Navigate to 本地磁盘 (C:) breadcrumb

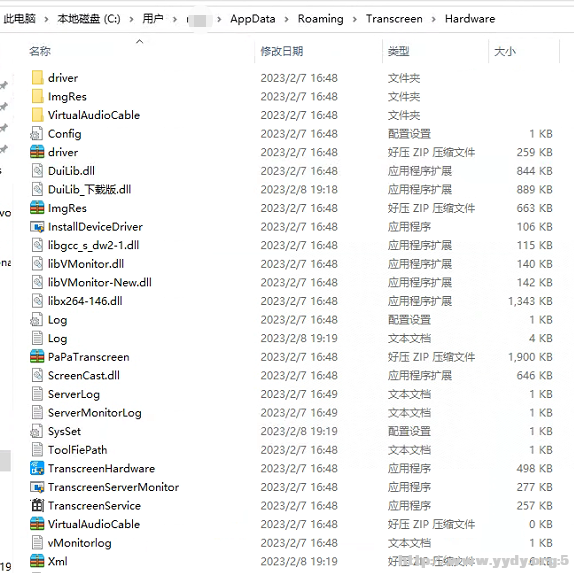[89, 19]
